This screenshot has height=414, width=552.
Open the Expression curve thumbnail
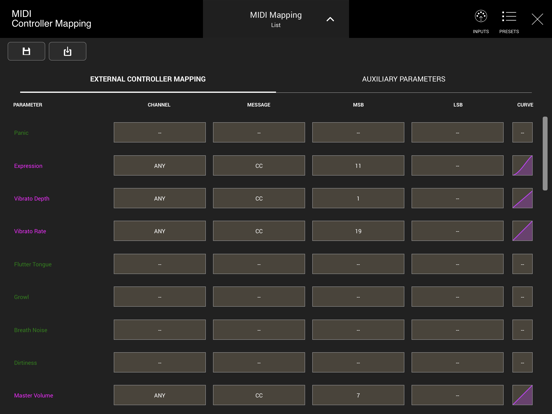(x=522, y=165)
